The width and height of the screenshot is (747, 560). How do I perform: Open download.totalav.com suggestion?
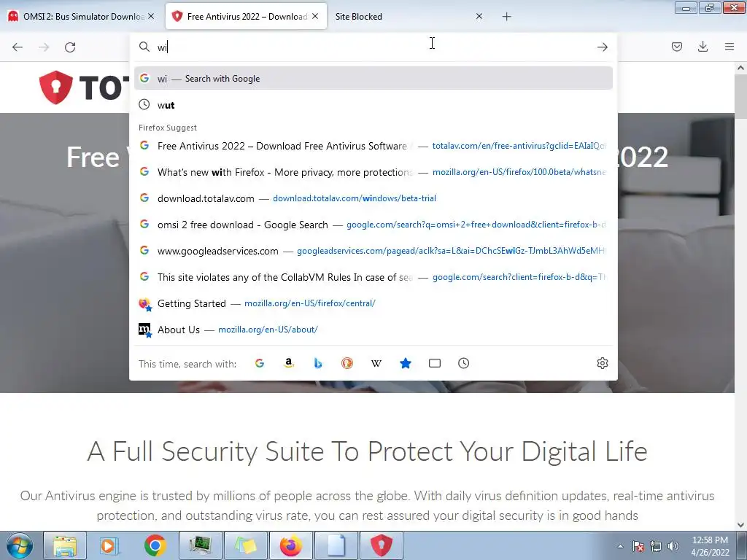click(373, 198)
